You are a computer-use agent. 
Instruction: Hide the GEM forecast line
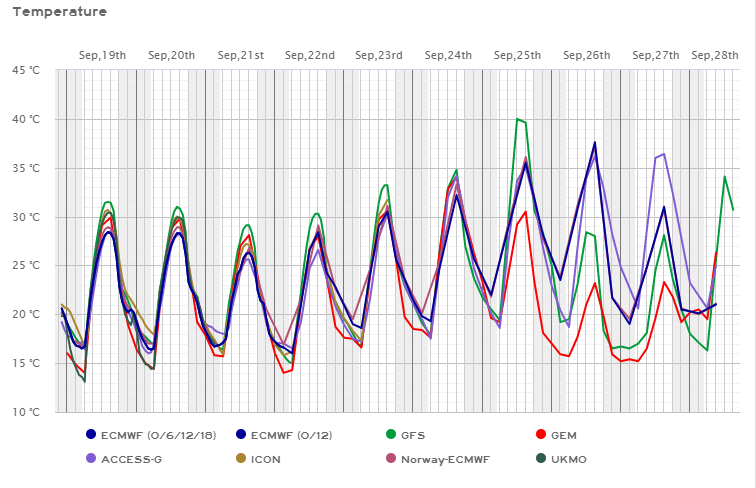[x=556, y=435]
